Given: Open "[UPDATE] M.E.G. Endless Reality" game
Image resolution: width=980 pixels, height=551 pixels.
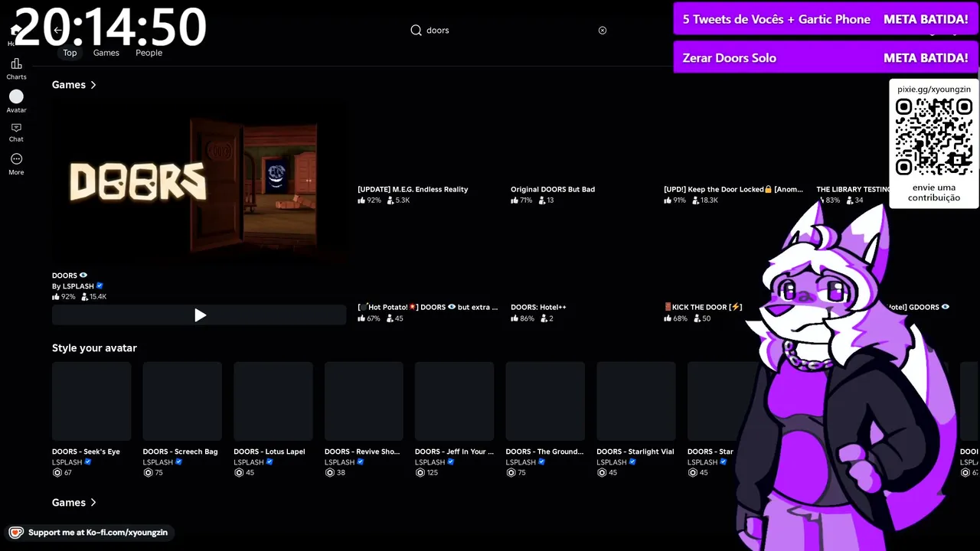Looking at the screenshot, I should tap(413, 189).
